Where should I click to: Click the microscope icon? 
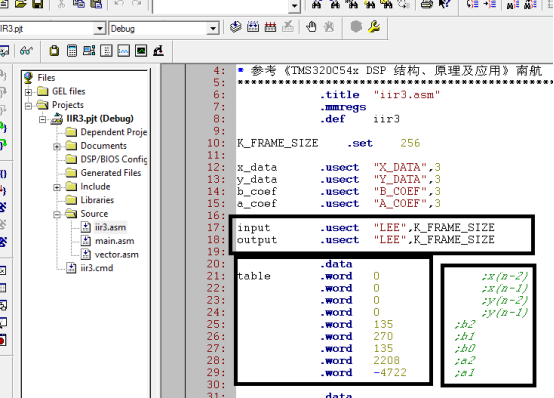[158, 51]
